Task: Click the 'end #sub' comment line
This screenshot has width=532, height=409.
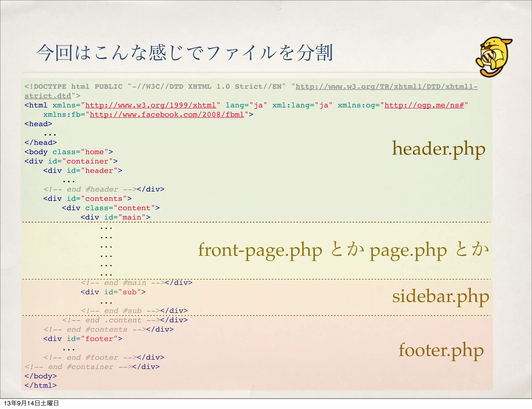Action: coord(134,311)
